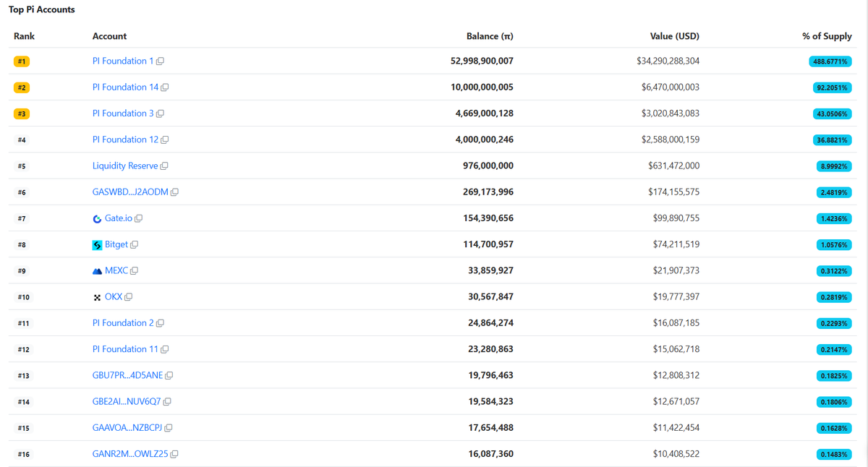Click the % of Supply column header
This screenshot has width=868, height=467.
pyautogui.click(x=827, y=36)
